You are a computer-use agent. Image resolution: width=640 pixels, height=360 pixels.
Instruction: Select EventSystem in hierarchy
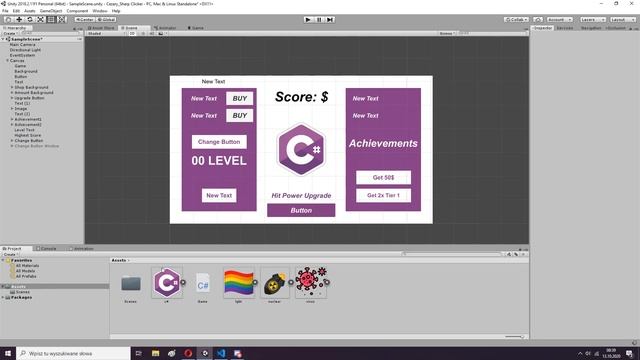pyautogui.click(x=22, y=55)
